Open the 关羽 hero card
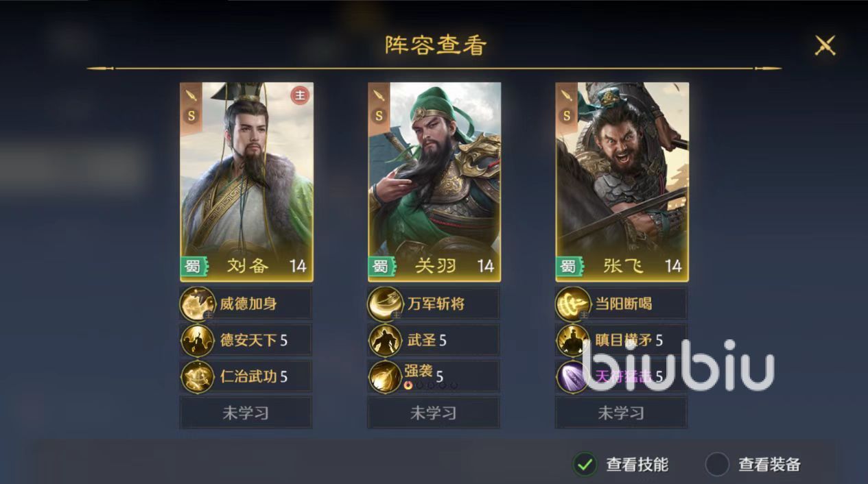The height and width of the screenshot is (484, 868). coord(434,182)
